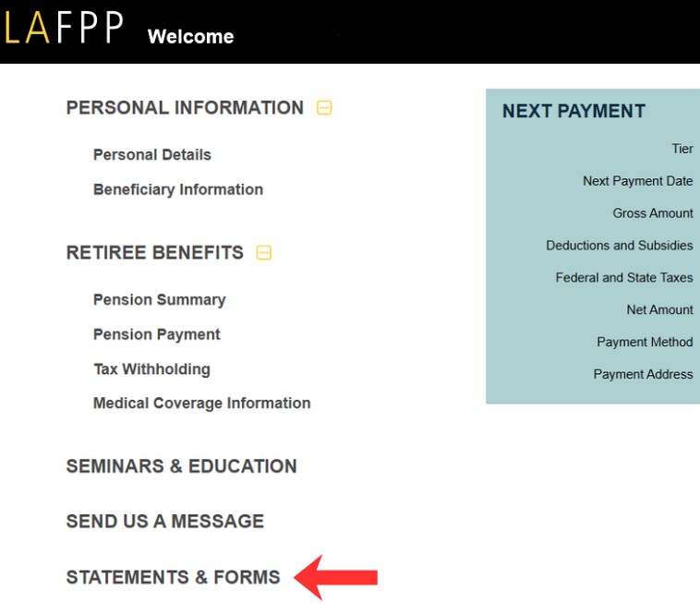Open Beneficiary Information page
700x603 pixels.
[178, 189]
